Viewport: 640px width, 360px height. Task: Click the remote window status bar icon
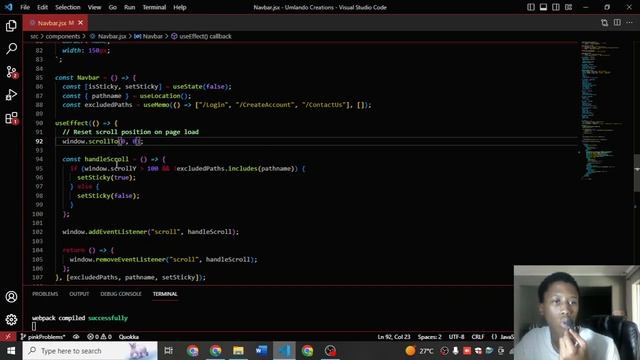tap(8, 337)
